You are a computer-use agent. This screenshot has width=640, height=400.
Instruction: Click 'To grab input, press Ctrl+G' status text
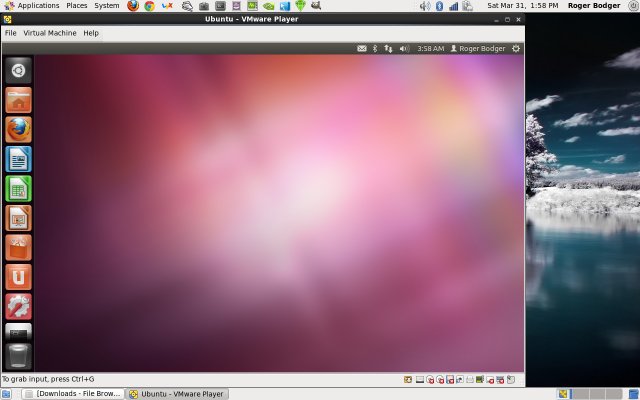tap(48, 379)
